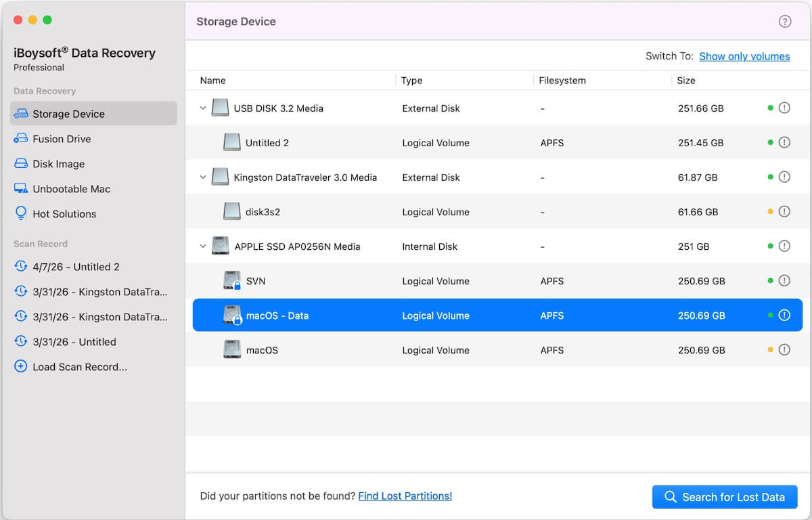
Task: Click the orange status dot on disk3s2 row
Action: pyautogui.click(x=770, y=211)
